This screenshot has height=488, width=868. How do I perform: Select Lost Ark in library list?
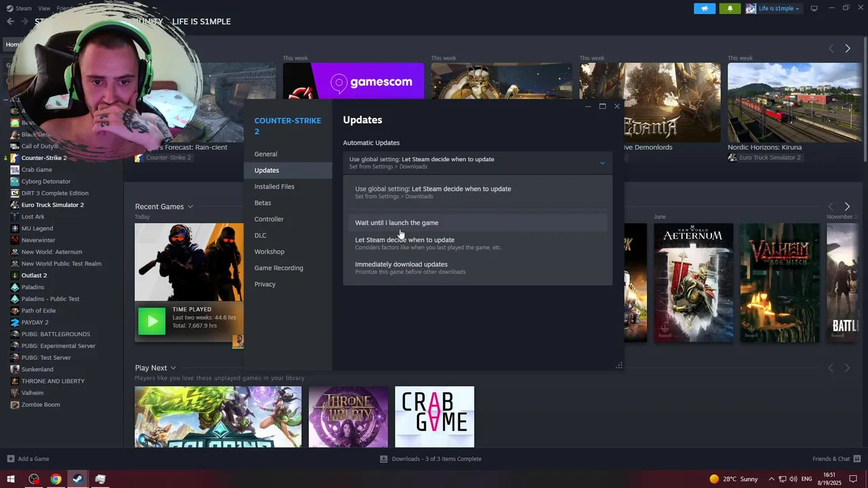pos(33,217)
